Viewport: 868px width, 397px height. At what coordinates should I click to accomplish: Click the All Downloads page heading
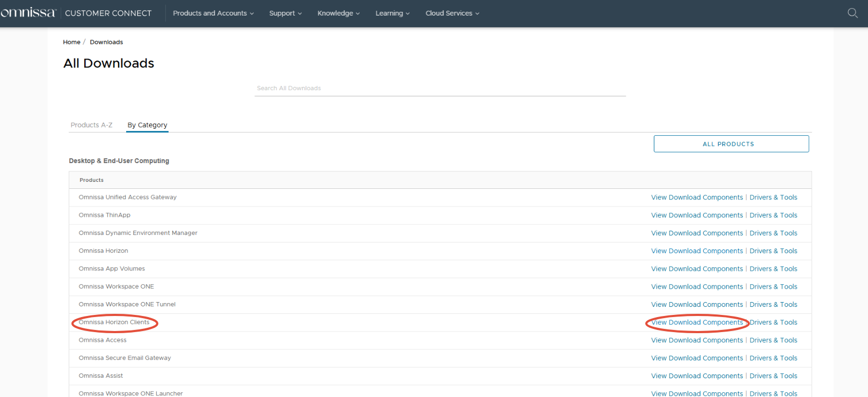tap(108, 63)
